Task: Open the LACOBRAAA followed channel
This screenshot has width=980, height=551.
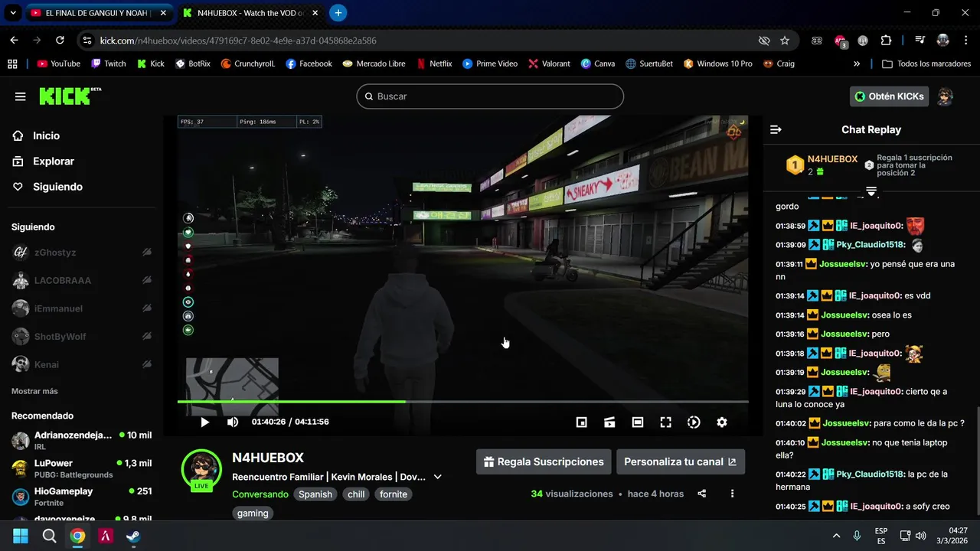Action: (x=82, y=281)
